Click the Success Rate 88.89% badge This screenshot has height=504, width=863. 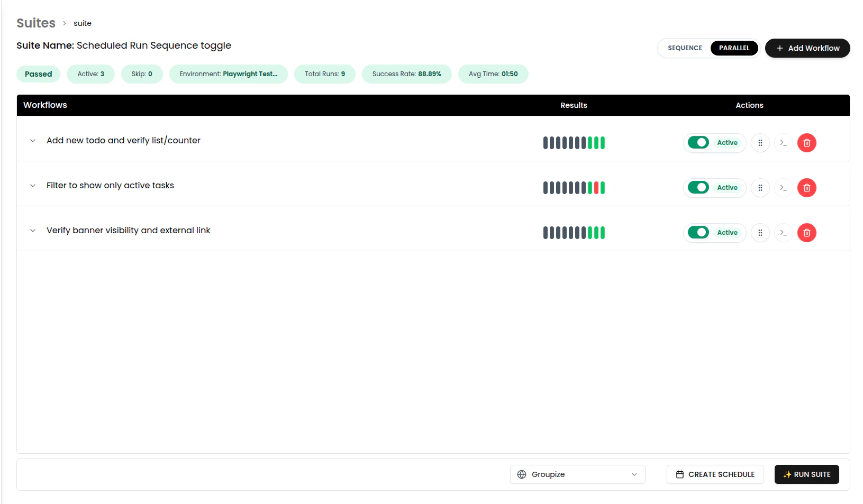[x=406, y=74]
